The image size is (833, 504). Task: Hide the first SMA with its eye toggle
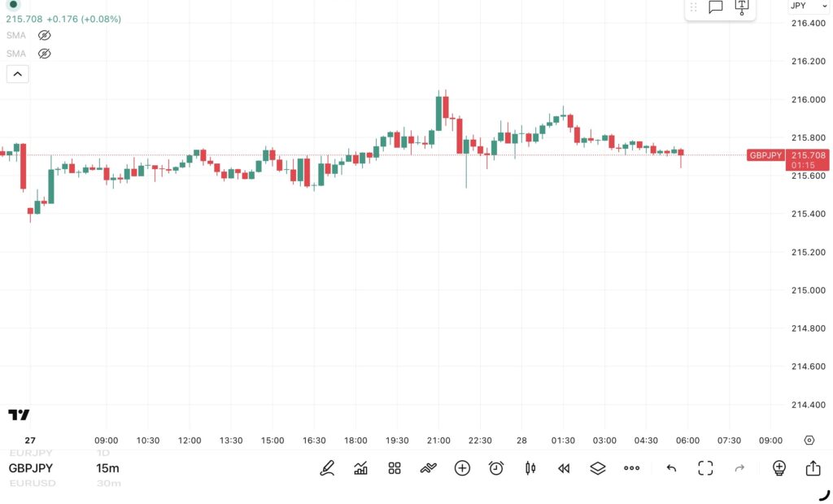(x=44, y=35)
